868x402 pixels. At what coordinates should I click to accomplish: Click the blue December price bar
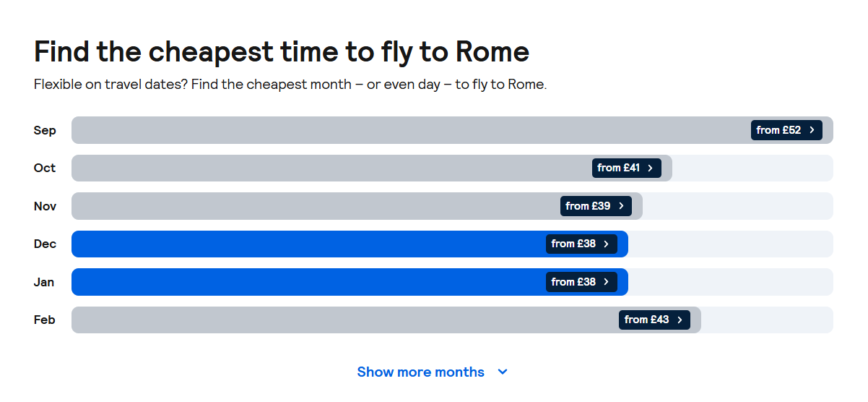click(x=350, y=244)
